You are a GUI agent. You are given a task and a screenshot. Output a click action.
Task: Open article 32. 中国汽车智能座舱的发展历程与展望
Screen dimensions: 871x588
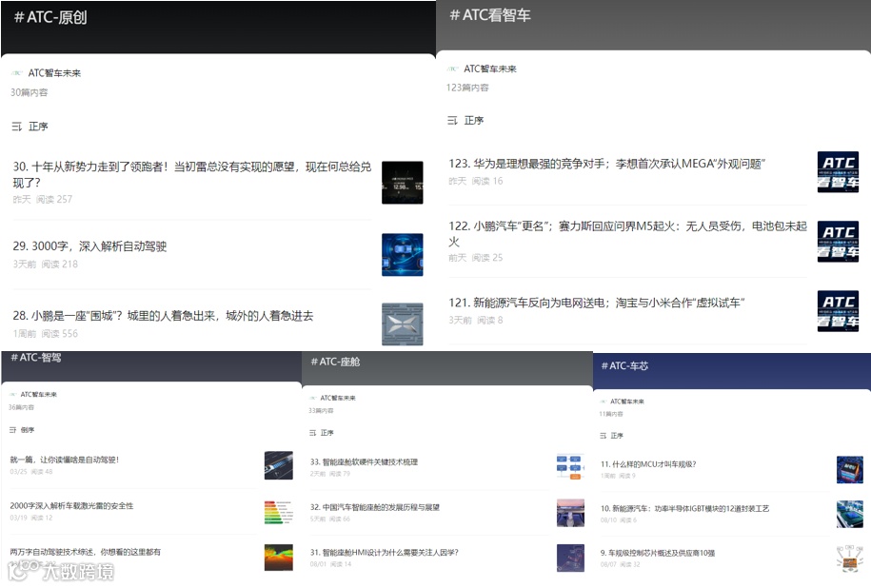pyautogui.click(x=375, y=507)
